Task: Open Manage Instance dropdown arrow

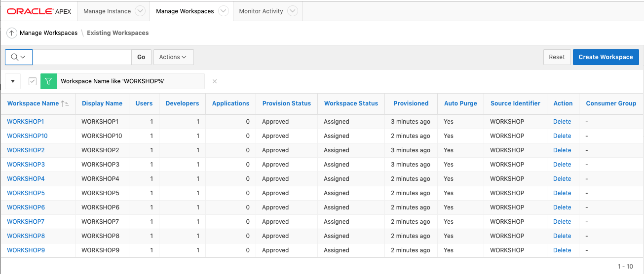Action: tap(140, 11)
